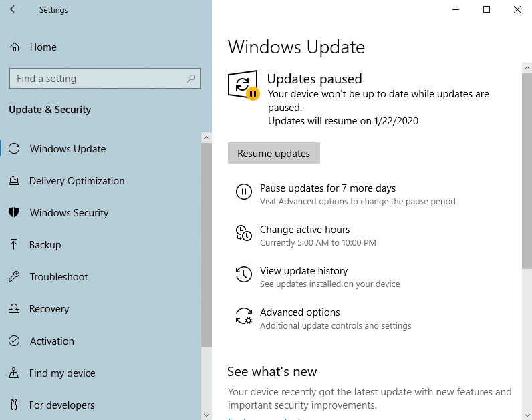
Task: Open Change active hours
Action: [305, 230]
